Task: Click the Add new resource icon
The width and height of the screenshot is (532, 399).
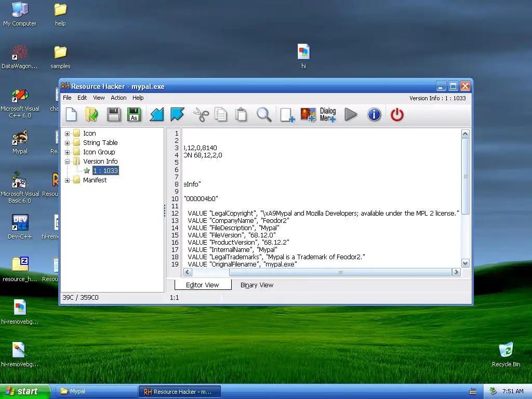Action: 287,115
